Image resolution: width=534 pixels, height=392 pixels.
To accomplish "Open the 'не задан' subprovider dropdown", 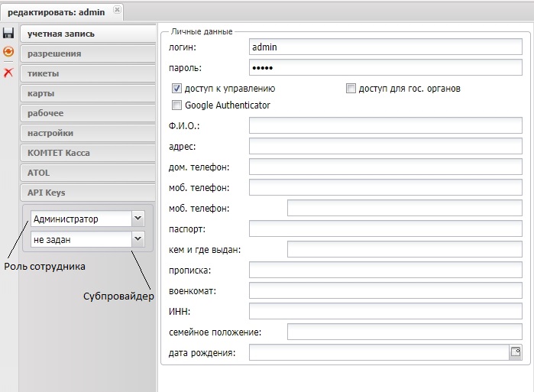I will pyautogui.click(x=138, y=240).
